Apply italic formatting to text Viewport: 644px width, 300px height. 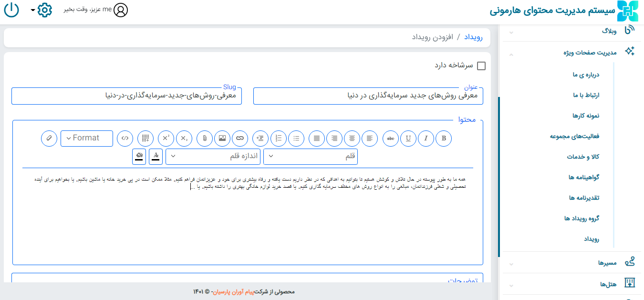426,138
